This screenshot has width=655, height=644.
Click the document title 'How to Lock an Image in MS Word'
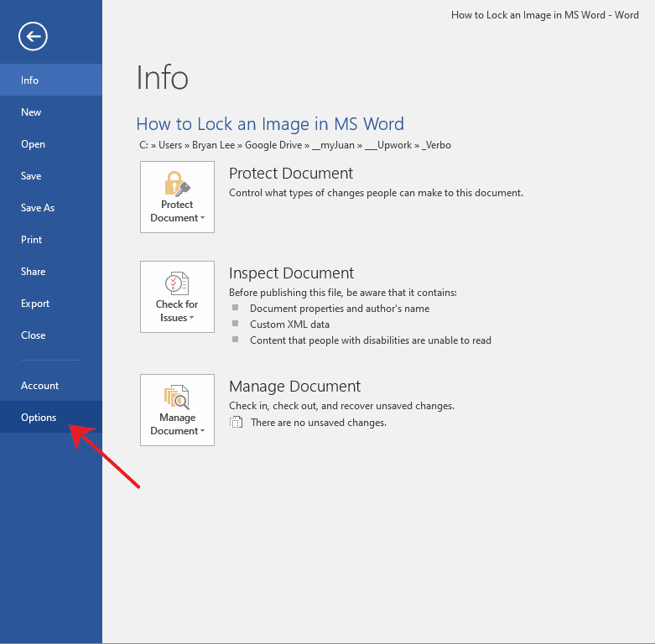(x=270, y=124)
